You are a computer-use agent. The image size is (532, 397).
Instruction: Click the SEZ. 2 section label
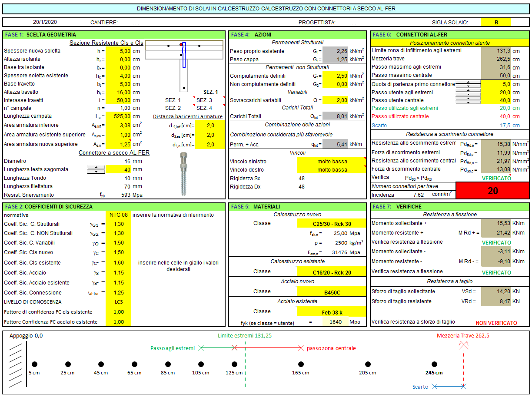[173, 108]
